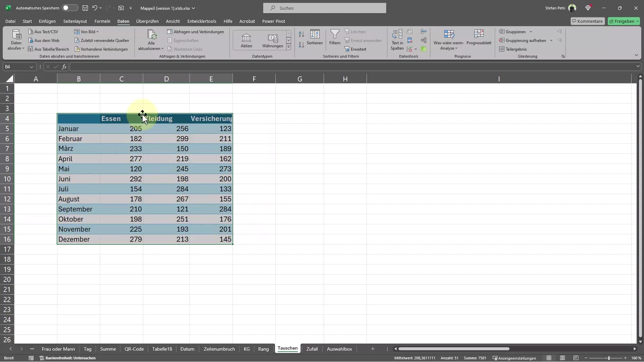
Task: Open the Datenüberprüfung dropdown arrow
Action: coord(416,49)
